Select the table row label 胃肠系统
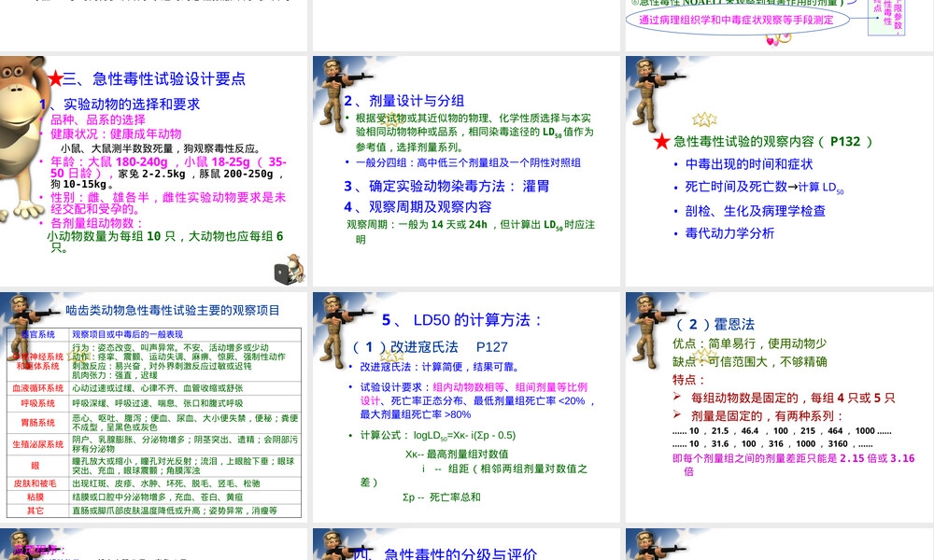934x560 pixels. (x=38, y=423)
